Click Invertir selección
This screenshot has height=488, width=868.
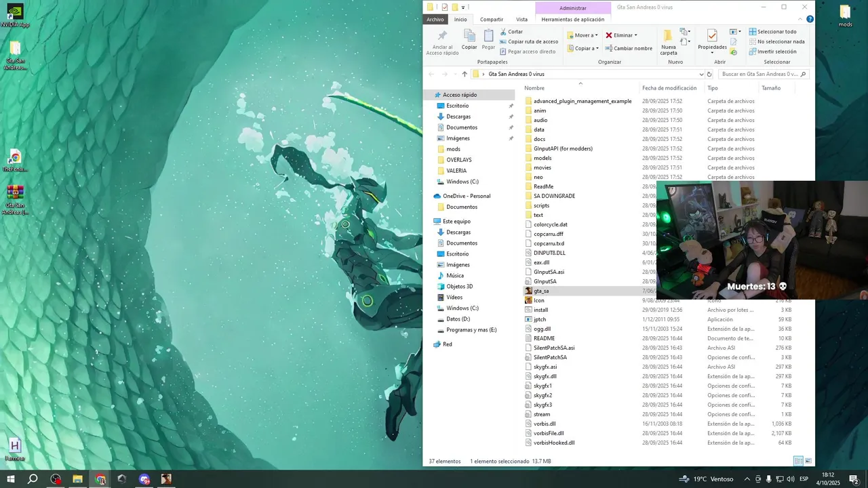[772, 52]
